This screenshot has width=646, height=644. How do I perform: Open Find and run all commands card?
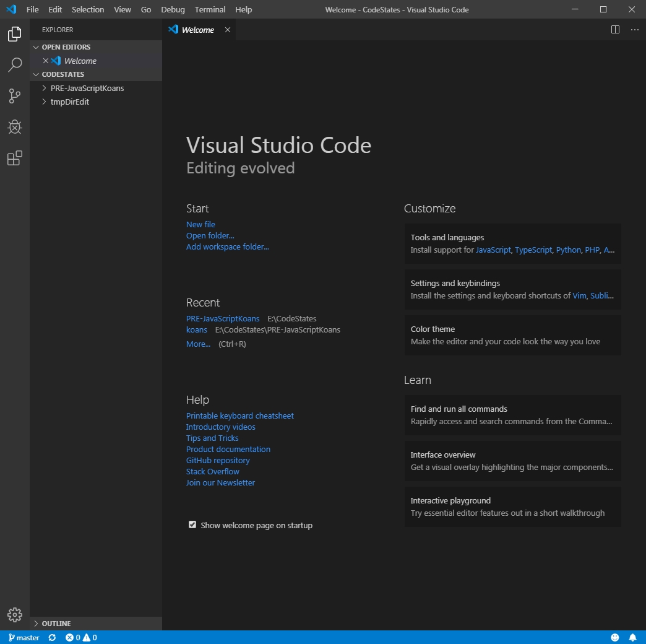[512, 415]
